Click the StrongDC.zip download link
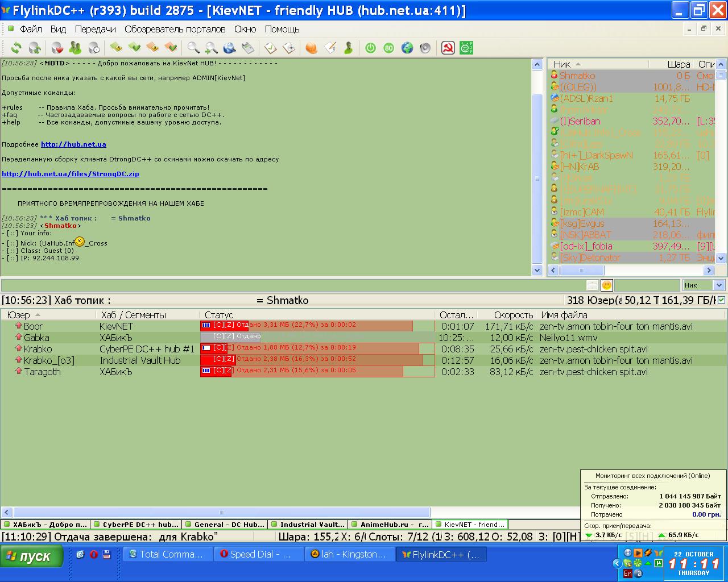The height and width of the screenshot is (582, 728). (70, 174)
